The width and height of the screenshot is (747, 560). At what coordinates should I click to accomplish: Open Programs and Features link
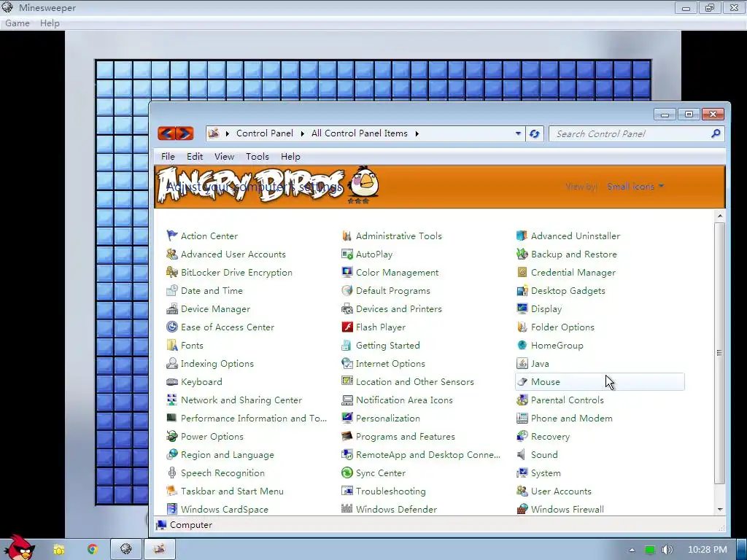point(406,436)
